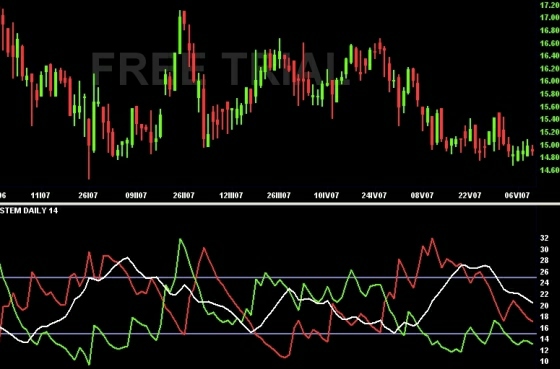Image resolution: width=560 pixels, height=369 pixels.
Task: Select the 26II07 date marker
Action: point(184,195)
